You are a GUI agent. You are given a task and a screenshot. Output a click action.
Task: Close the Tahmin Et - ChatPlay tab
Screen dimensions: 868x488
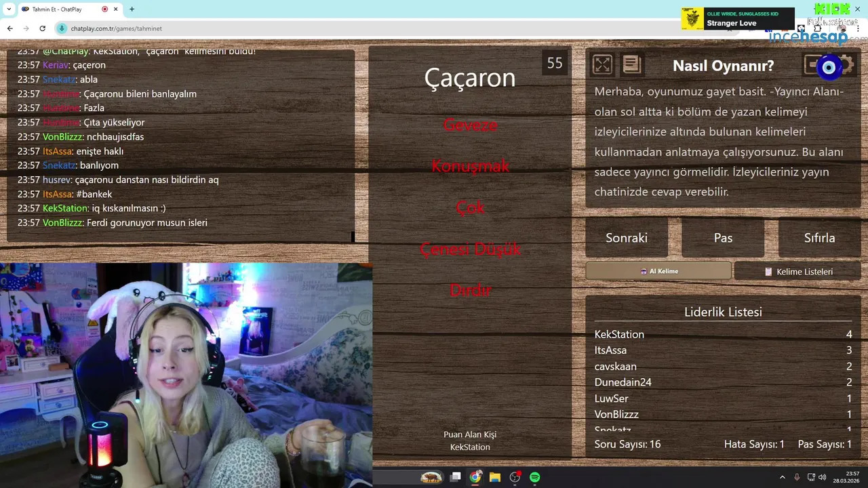[117, 9]
